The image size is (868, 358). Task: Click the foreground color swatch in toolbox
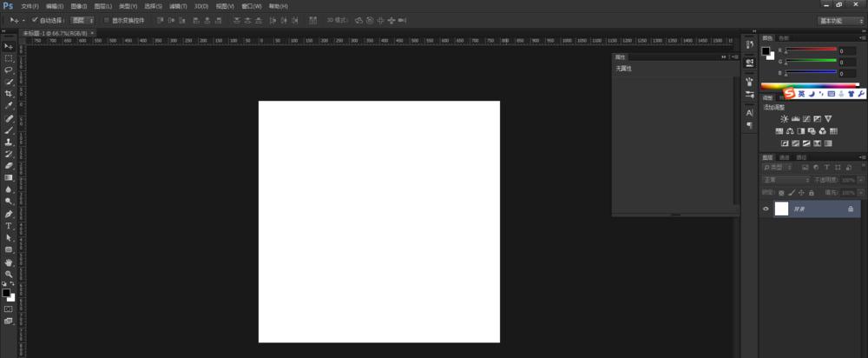[6, 292]
